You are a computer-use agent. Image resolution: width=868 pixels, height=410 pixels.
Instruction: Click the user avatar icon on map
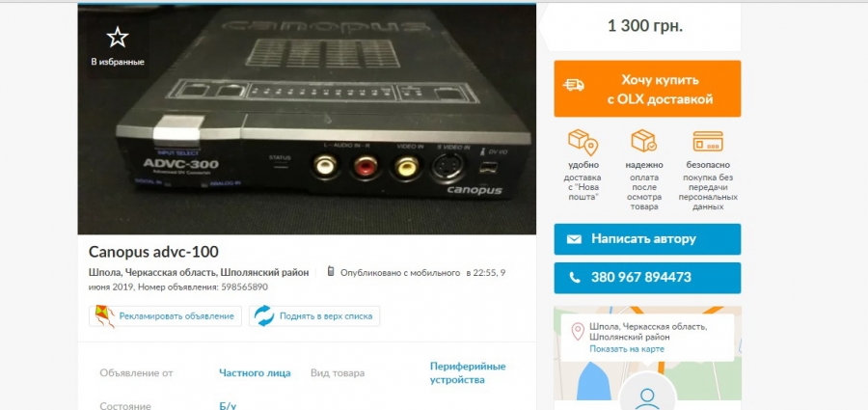647,396
